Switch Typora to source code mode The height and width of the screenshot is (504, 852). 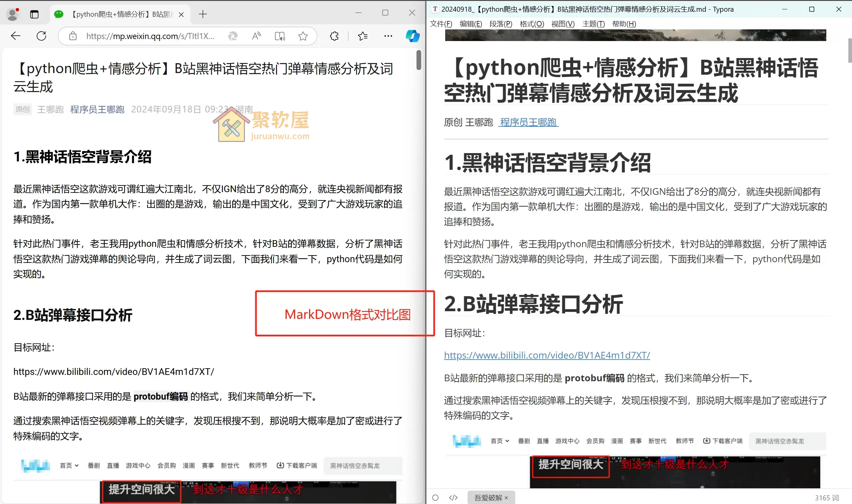453,497
